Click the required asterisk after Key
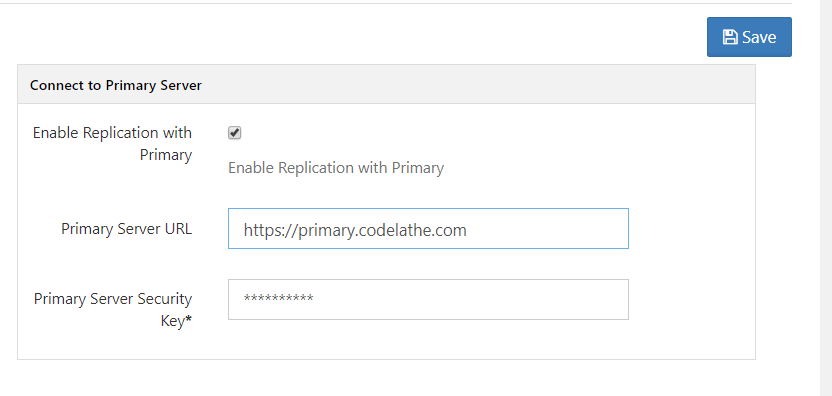 coord(188,321)
